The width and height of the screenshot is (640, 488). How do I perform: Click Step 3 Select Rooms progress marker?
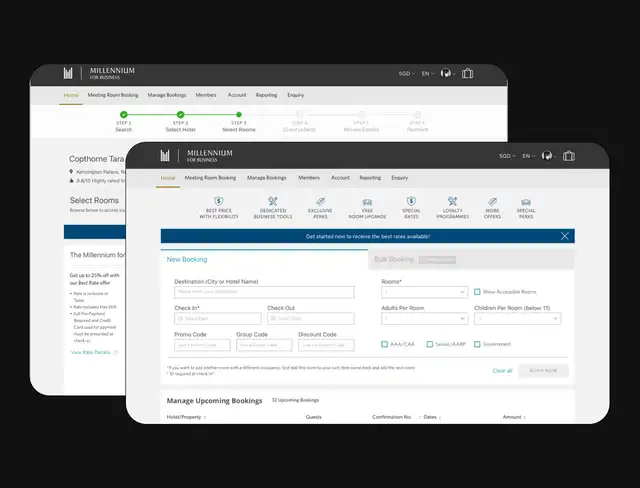point(239,115)
